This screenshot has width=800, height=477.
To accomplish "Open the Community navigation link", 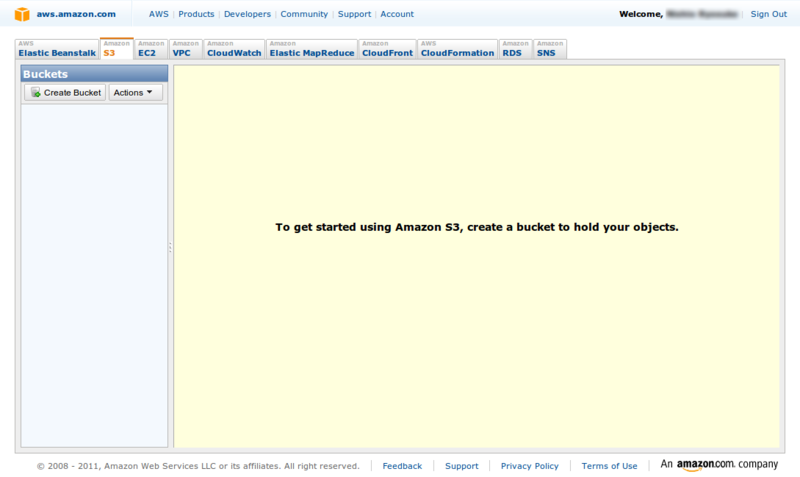I will tap(304, 14).
